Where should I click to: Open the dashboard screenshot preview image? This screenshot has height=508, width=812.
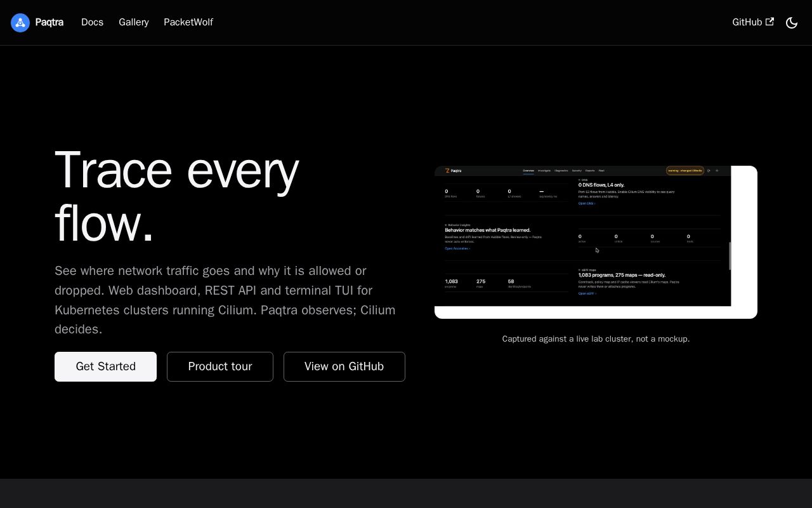tap(596, 242)
